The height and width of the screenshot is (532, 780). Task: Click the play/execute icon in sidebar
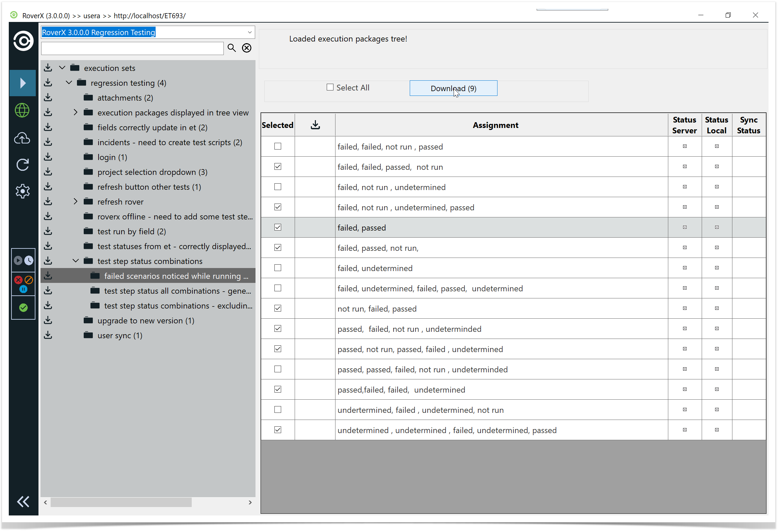point(23,83)
